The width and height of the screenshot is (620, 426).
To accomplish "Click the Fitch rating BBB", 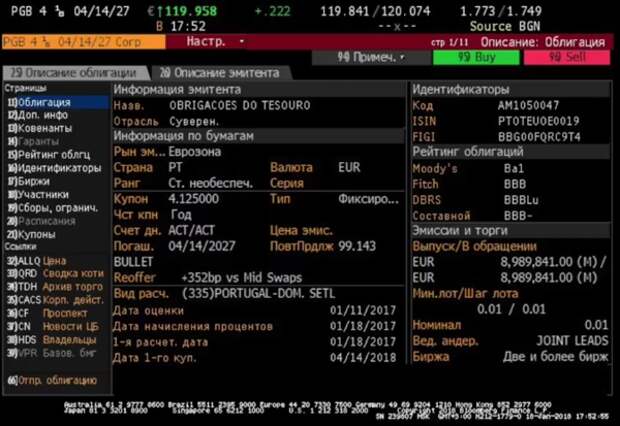I will pos(515,184).
